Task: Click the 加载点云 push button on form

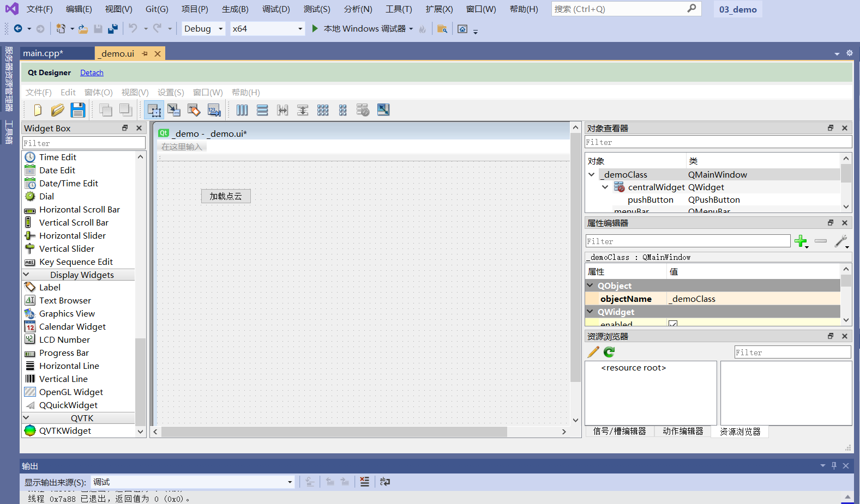Action: (x=226, y=196)
